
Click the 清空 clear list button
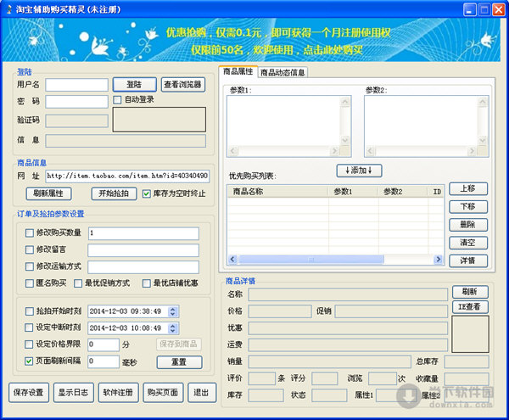coord(467,243)
